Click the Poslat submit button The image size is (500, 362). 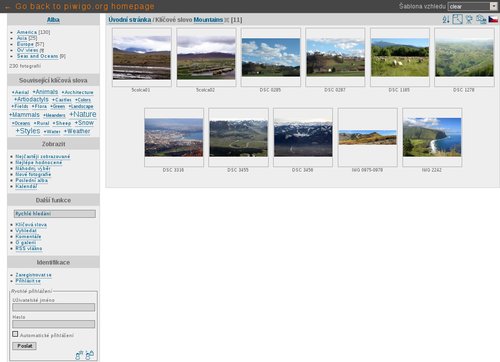tap(25, 346)
